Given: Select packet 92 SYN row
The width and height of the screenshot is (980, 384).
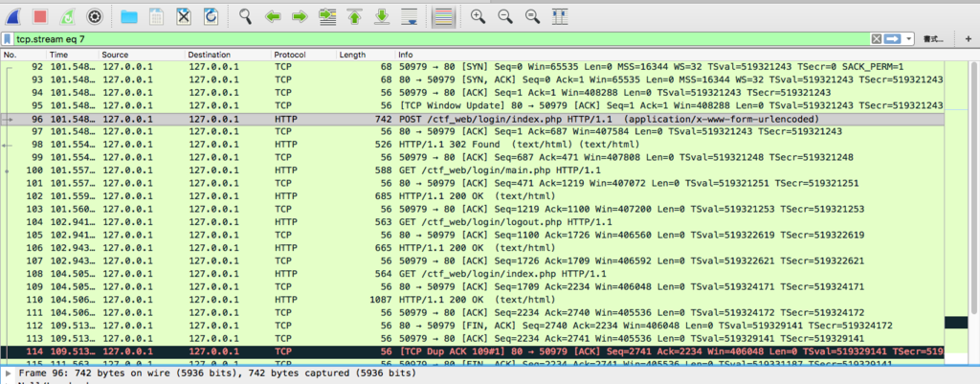Looking at the screenshot, I should coord(473,66).
